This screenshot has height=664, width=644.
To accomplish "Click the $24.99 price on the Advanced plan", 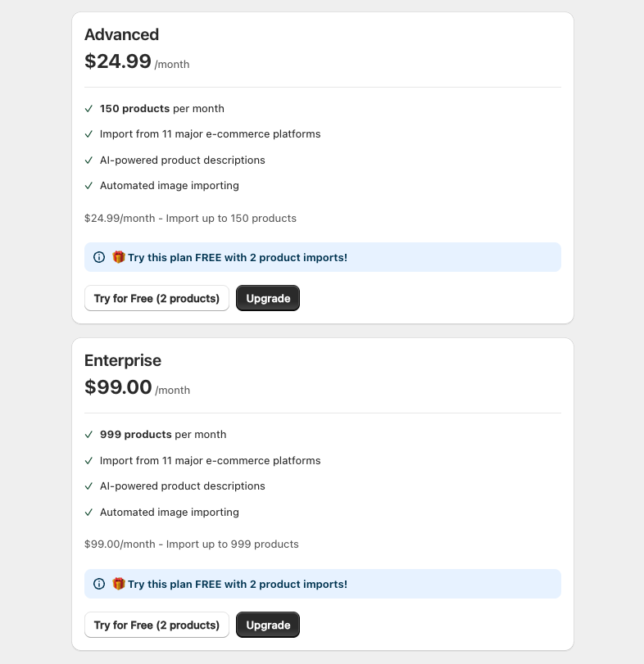I will (x=117, y=61).
